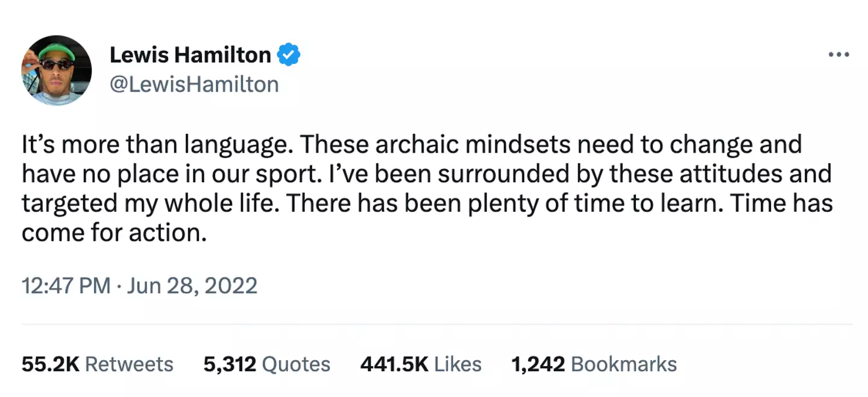Click the 1,242 bookmark count number
This screenshot has height=397, width=868.
538,364
